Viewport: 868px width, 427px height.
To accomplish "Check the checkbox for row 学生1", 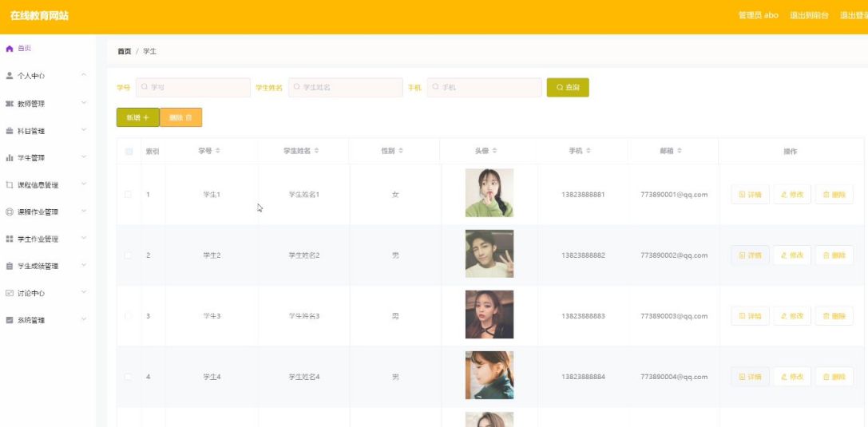I will (129, 195).
